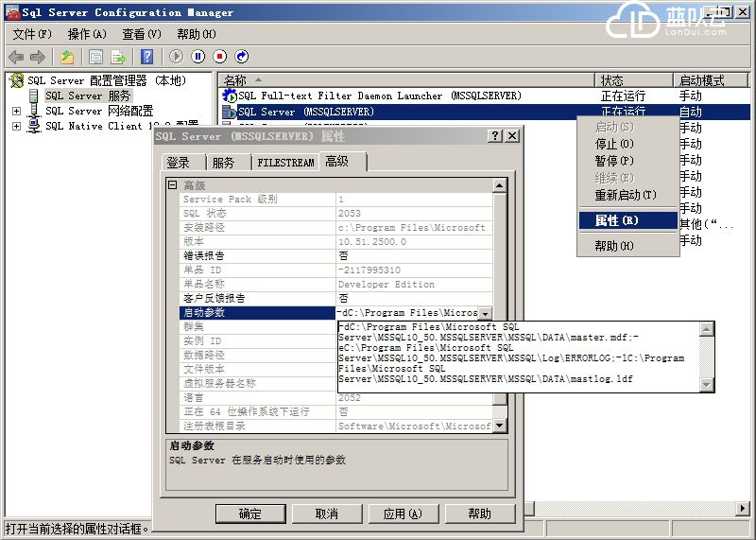Switch to the 服务 tab
The image size is (756, 540).
click(x=228, y=163)
